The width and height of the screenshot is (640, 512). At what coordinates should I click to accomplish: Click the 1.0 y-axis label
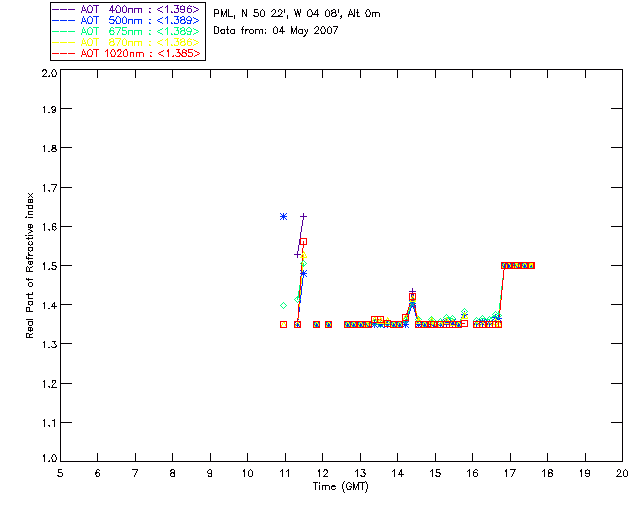[x=49, y=459]
